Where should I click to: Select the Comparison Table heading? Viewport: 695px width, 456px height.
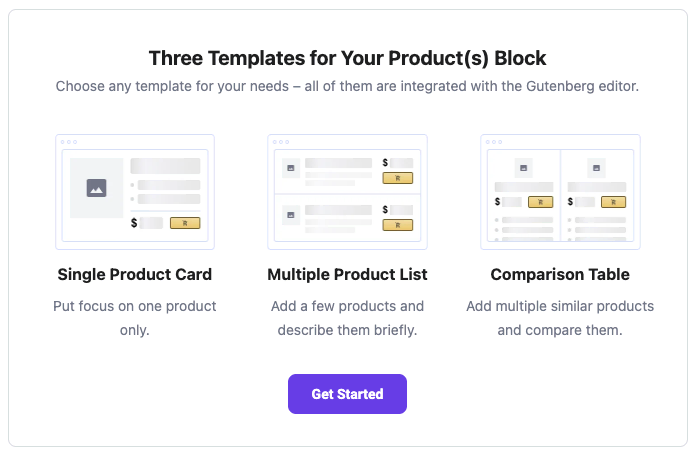click(560, 274)
